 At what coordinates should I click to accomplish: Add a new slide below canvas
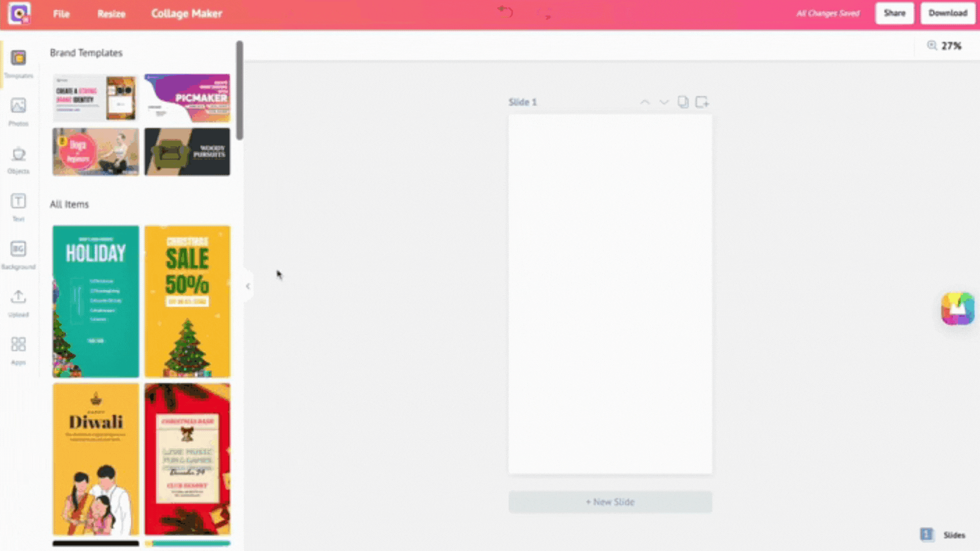[610, 502]
